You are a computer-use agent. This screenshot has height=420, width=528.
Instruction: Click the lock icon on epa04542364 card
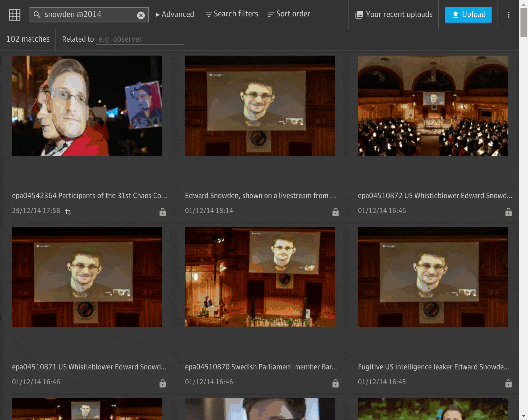point(163,212)
